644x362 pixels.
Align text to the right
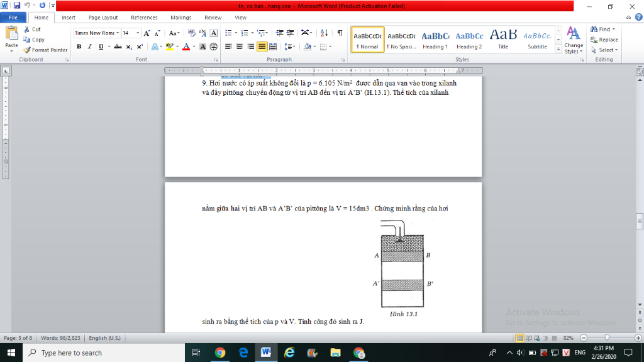(x=250, y=47)
